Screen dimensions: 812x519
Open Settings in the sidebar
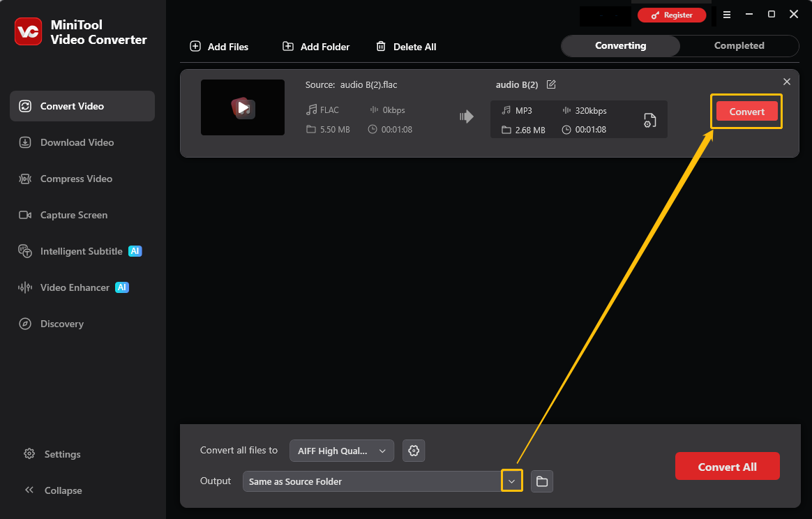tap(52, 454)
